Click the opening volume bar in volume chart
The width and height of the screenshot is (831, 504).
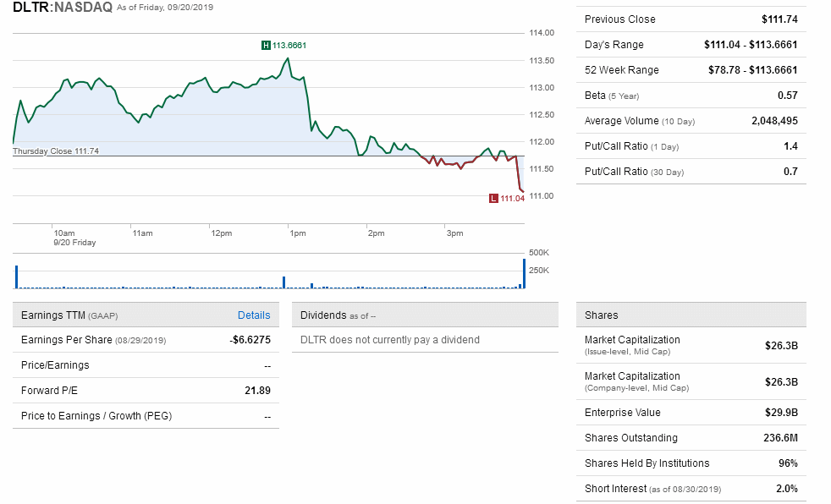point(16,277)
